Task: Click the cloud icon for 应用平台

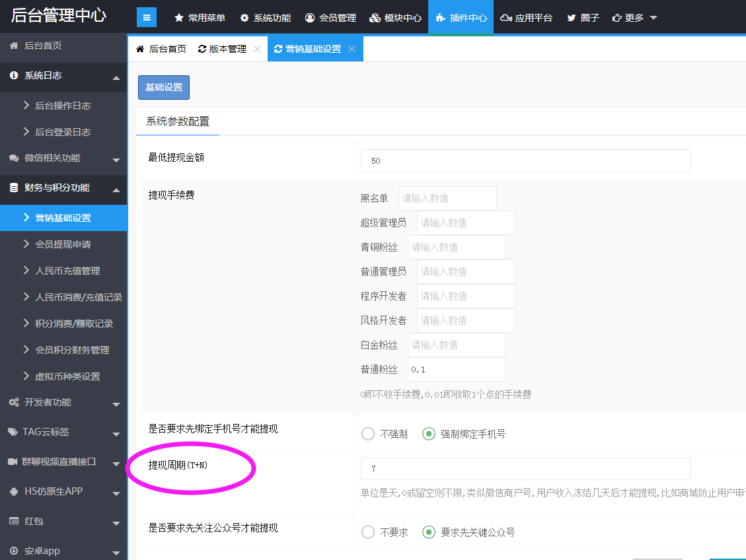Action: (506, 18)
